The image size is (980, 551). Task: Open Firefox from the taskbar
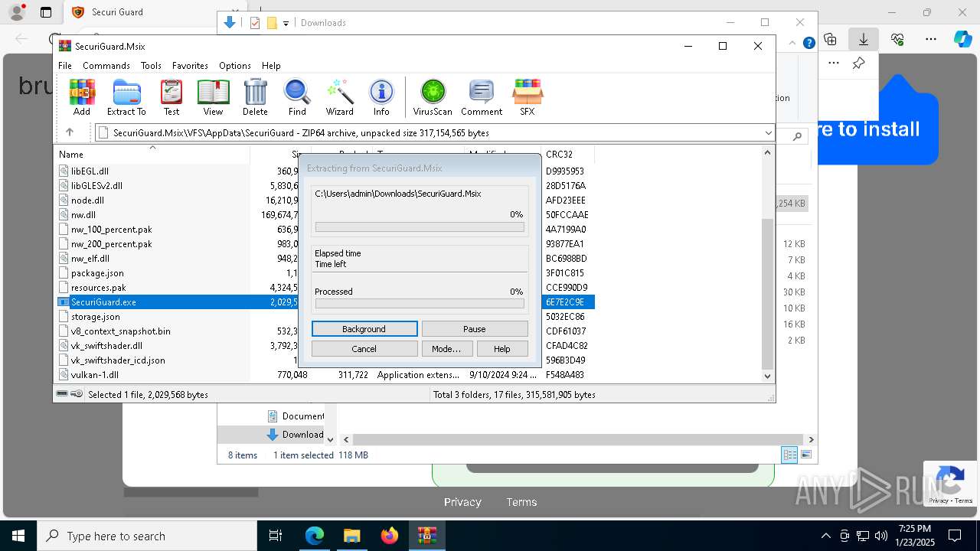point(390,536)
